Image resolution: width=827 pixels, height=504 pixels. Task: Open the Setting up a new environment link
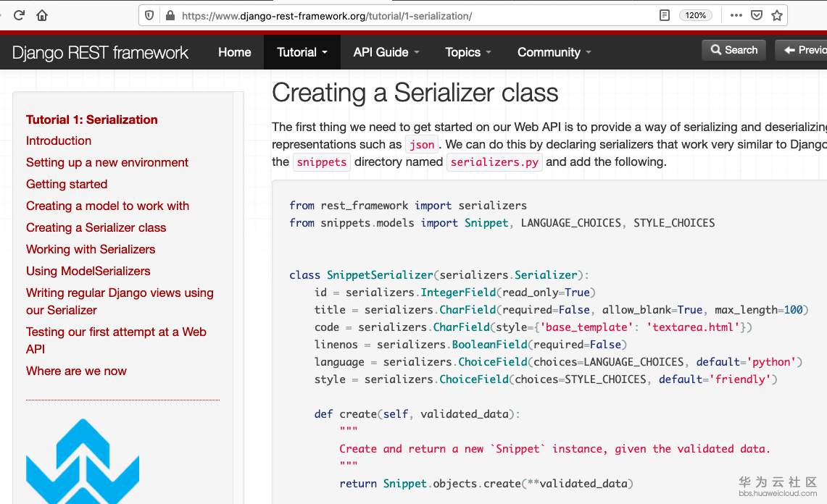(107, 162)
